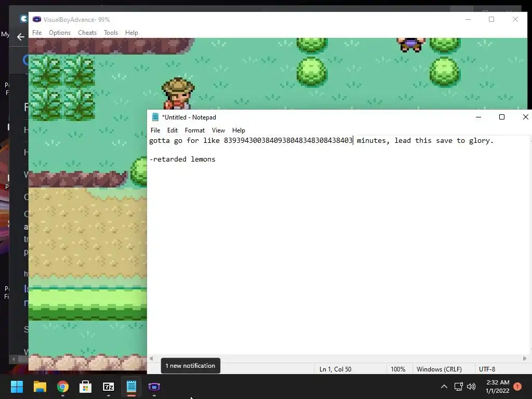Image resolution: width=532 pixels, height=399 pixels.
Task: Switch to Notepad taskbar icon
Action: [x=131, y=387]
